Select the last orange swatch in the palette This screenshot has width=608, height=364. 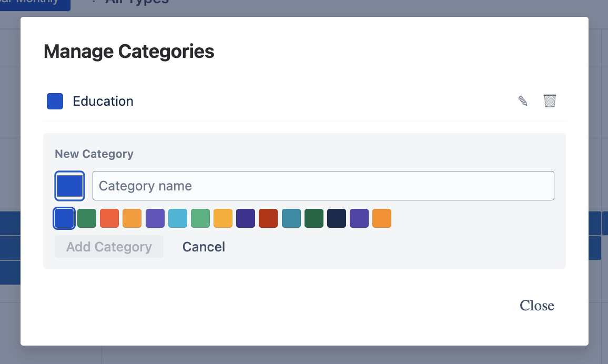pos(382,218)
